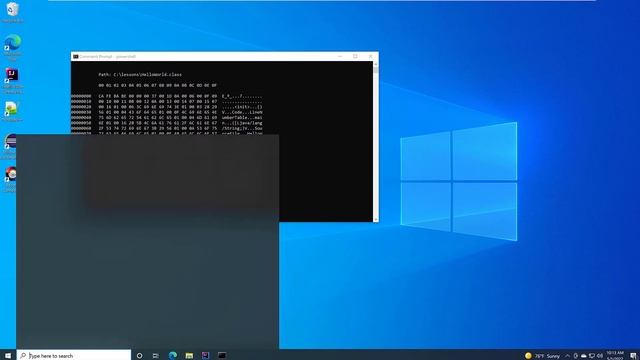The width and height of the screenshot is (640, 360).
Task: Open the volume tray icon
Action: [x=600, y=356]
